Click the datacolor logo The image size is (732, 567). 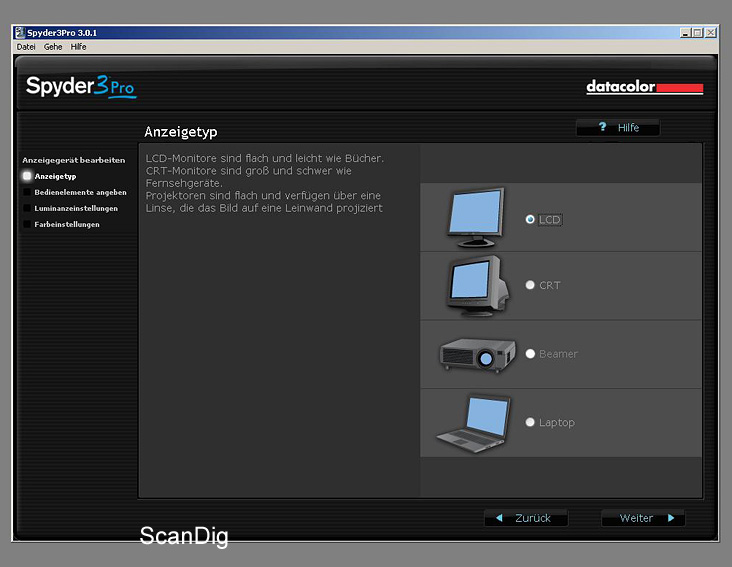click(645, 87)
